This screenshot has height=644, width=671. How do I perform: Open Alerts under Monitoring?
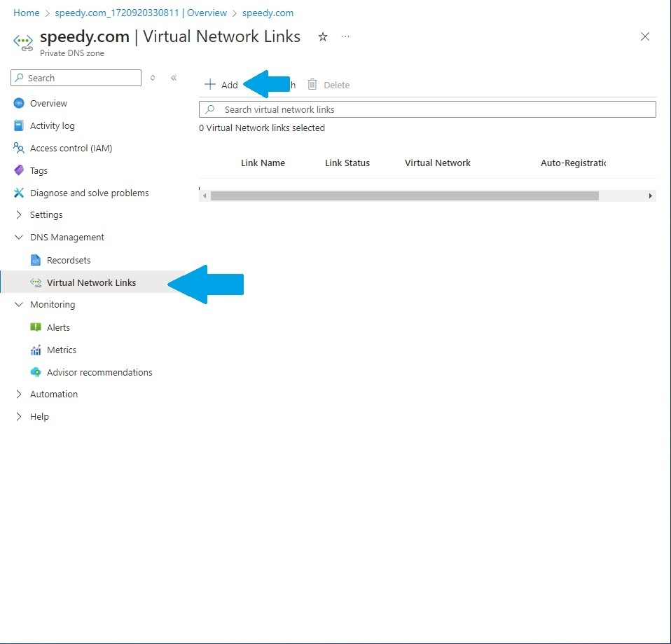coord(60,327)
